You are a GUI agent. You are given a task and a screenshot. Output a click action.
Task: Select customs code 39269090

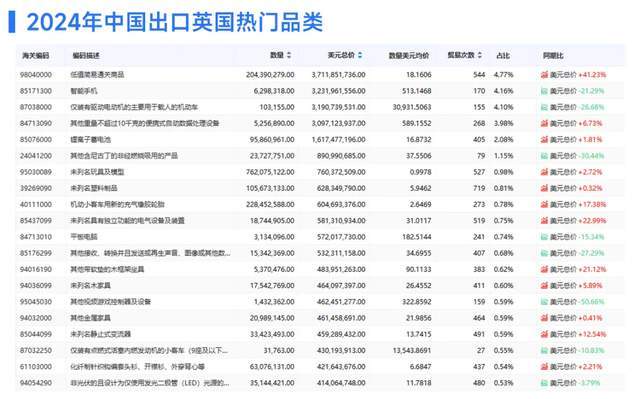coord(36,188)
